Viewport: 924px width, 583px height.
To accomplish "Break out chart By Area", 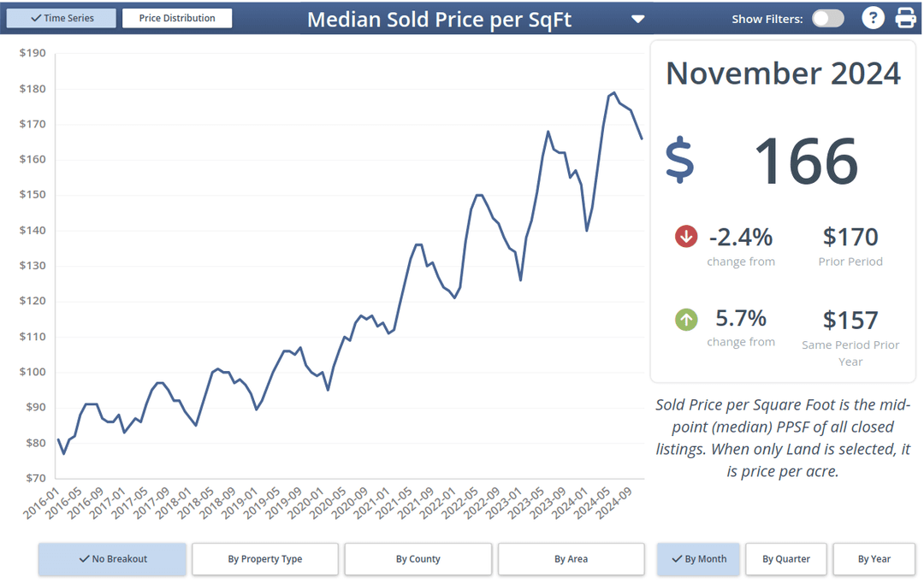I will click(571, 559).
